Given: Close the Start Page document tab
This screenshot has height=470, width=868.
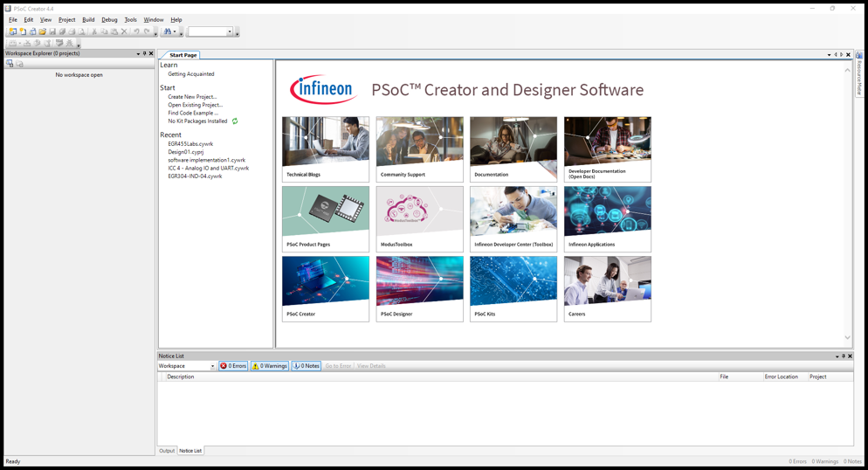Looking at the screenshot, I should click(x=848, y=55).
